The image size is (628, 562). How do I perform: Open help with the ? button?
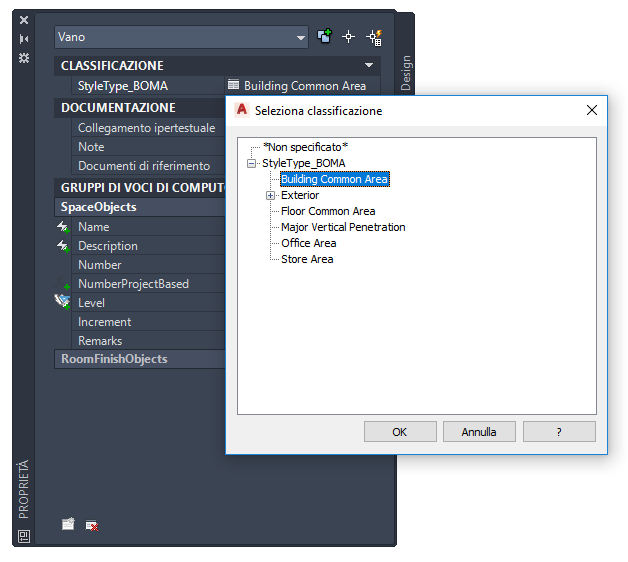click(559, 431)
